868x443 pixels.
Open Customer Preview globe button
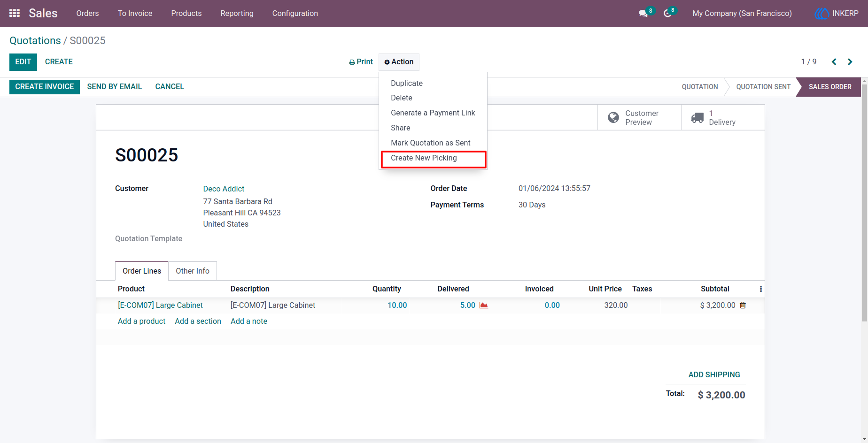tap(639, 117)
